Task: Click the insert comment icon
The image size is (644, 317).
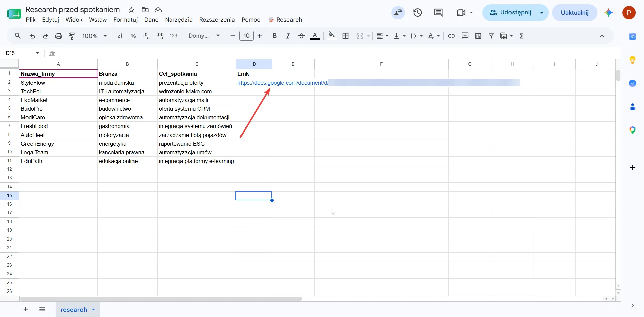Action: click(x=465, y=36)
